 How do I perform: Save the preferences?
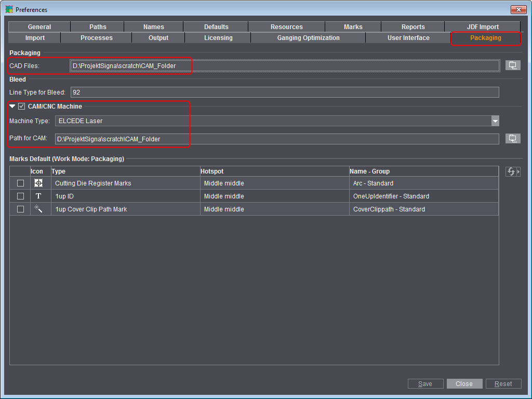click(425, 383)
